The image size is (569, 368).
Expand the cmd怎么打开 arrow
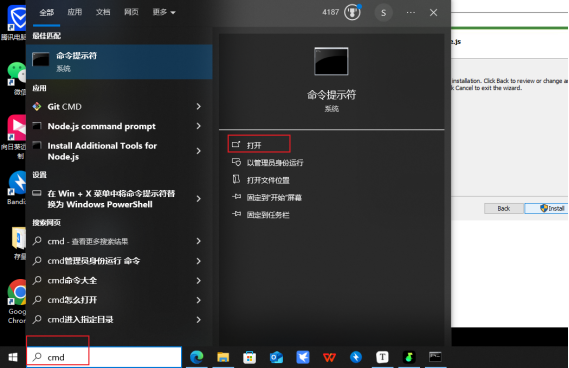click(x=198, y=300)
